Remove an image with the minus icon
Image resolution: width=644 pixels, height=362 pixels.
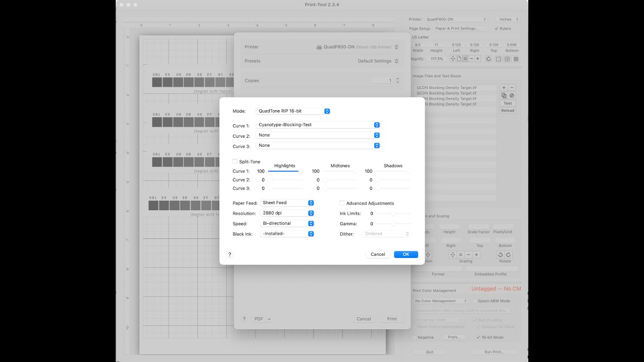(x=512, y=87)
